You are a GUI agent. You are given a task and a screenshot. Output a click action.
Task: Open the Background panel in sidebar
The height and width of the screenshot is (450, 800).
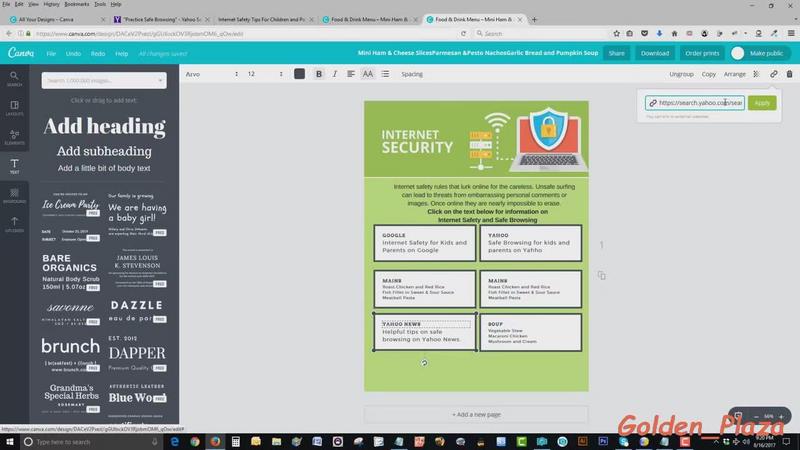(x=14, y=195)
